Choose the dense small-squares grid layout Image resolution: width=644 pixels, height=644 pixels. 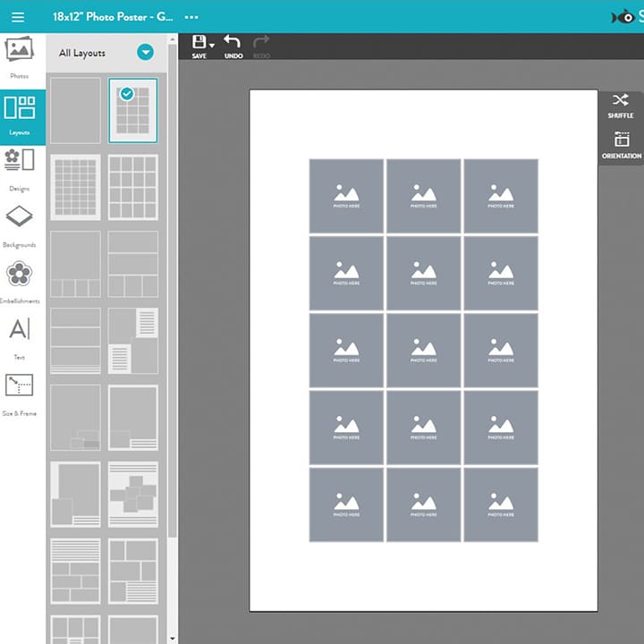pyautogui.click(x=75, y=187)
